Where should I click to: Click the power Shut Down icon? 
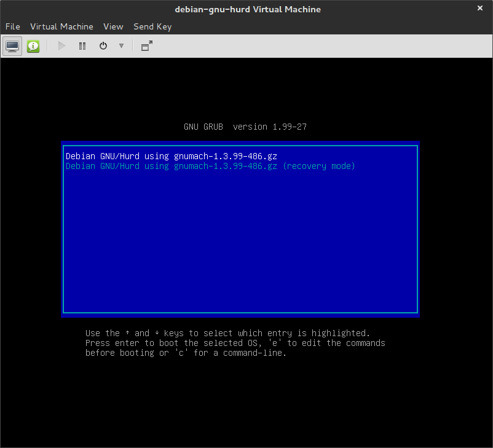(103, 46)
